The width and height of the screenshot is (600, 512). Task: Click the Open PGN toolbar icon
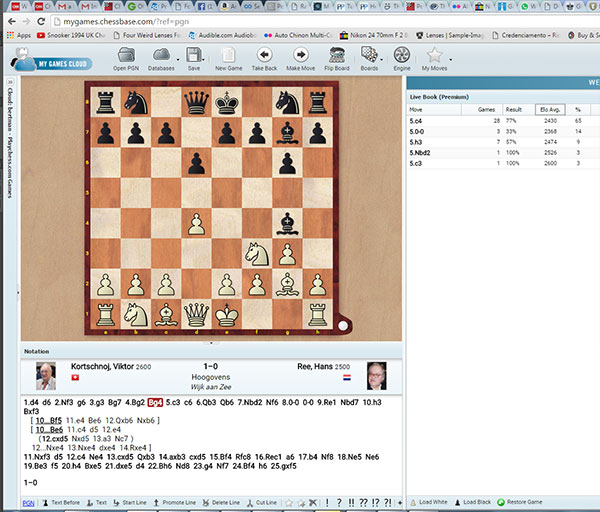tap(125, 56)
